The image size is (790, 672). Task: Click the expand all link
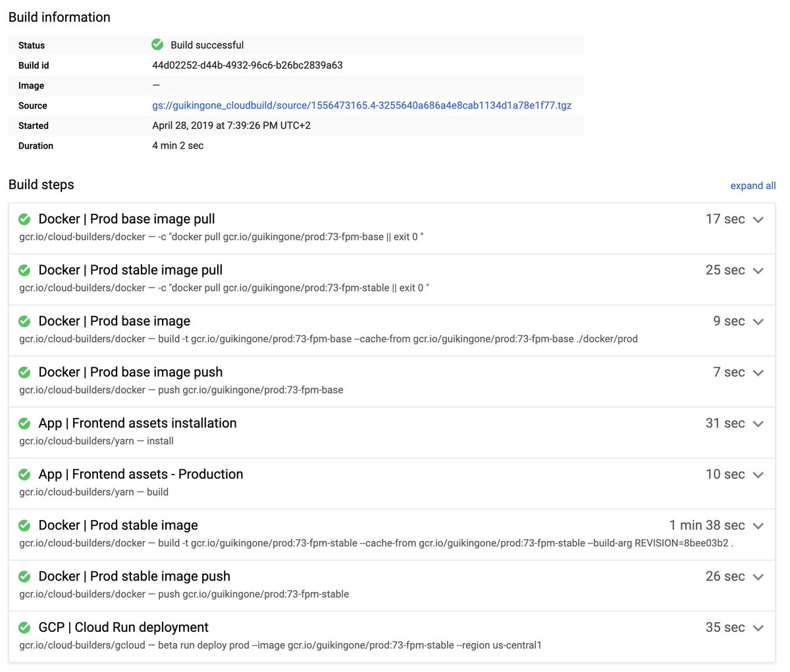[x=753, y=186]
